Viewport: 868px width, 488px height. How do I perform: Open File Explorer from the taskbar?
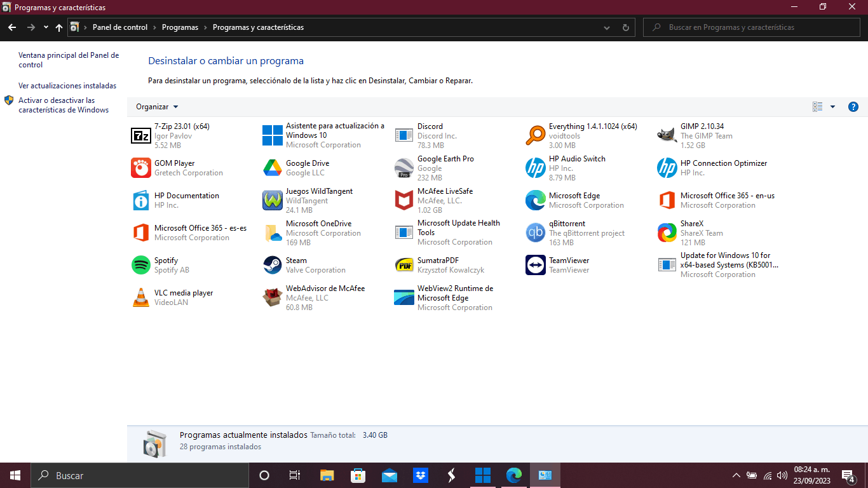click(x=327, y=475)
